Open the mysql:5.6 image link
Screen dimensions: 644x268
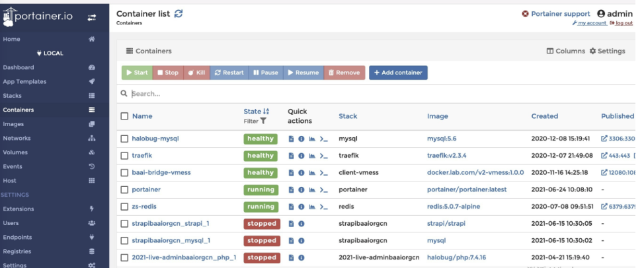tap(442, 139)
